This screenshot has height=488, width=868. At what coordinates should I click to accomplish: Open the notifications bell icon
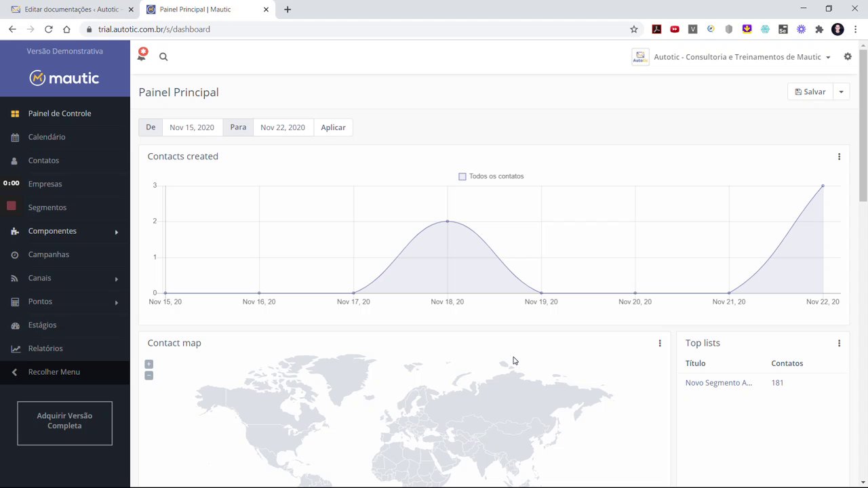click(x=142, y=56)
